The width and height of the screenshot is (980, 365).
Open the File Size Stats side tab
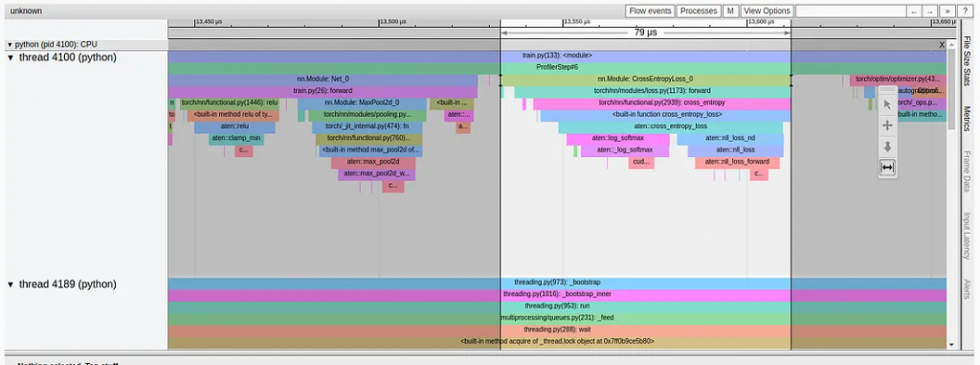pos(967,60)
